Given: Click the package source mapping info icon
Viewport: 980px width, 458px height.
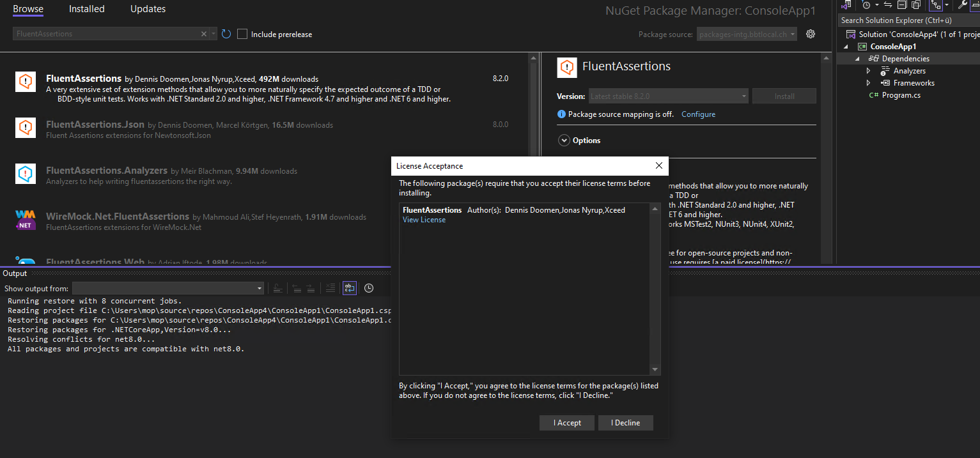Looking at the screenshot, I should 561,114.
